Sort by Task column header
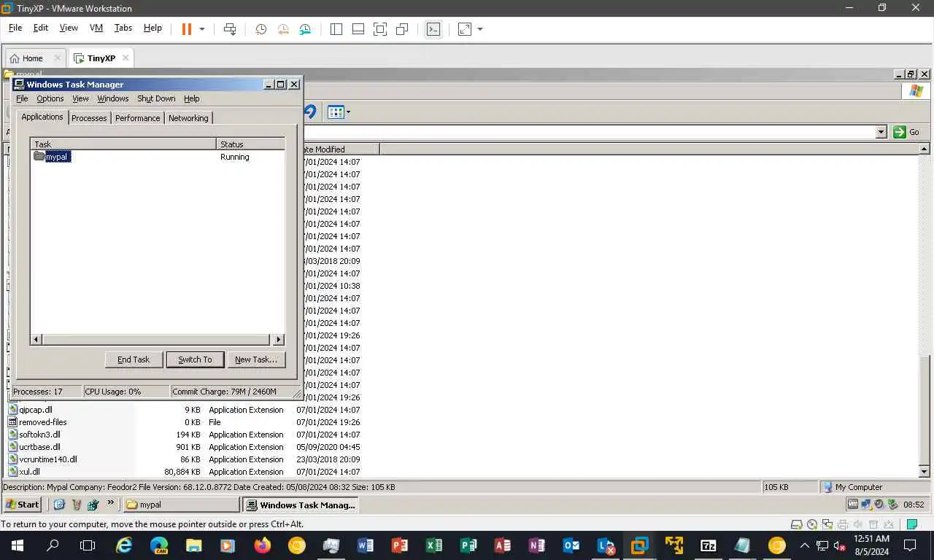Viewport: 934px width, 560px height. (x=123, y=144)
